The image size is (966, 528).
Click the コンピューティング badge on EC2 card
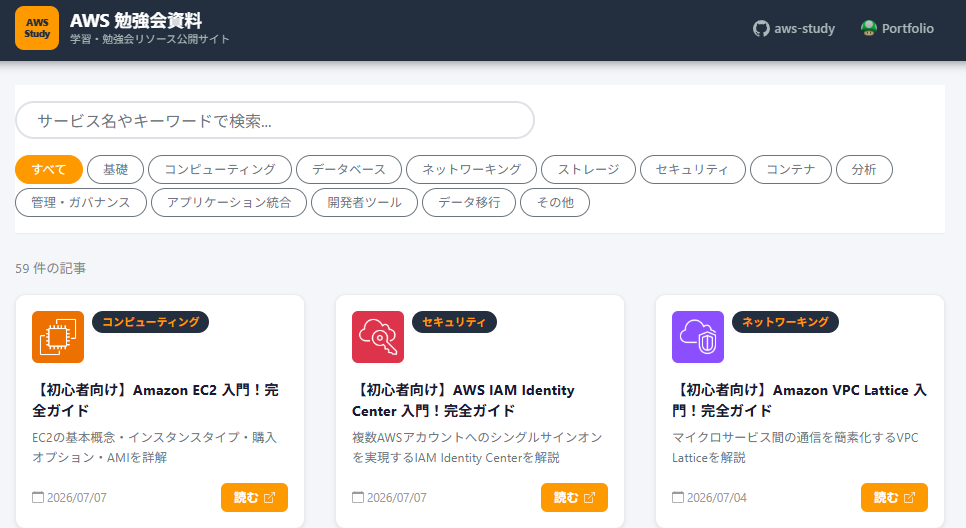click(x=150, y=322)
